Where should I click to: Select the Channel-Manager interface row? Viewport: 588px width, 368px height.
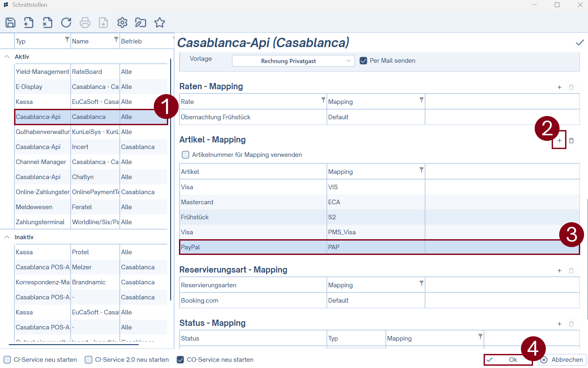[41, 162]
